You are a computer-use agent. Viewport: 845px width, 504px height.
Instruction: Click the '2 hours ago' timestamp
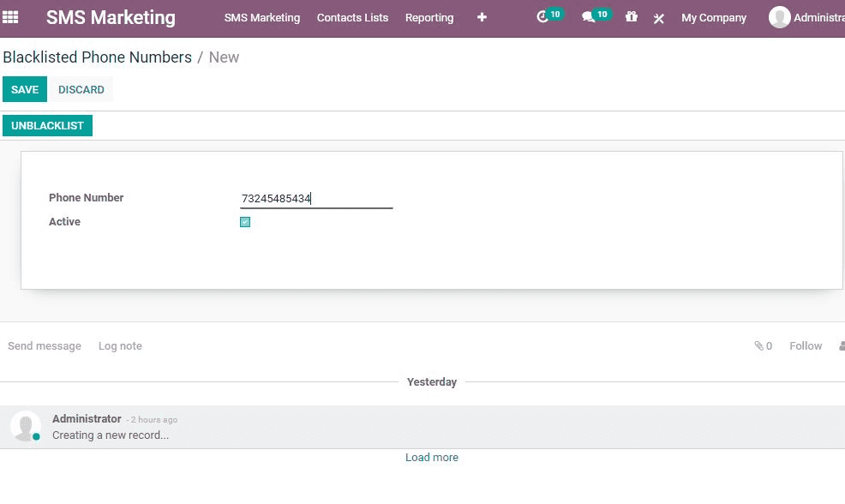tap(154, 419)
